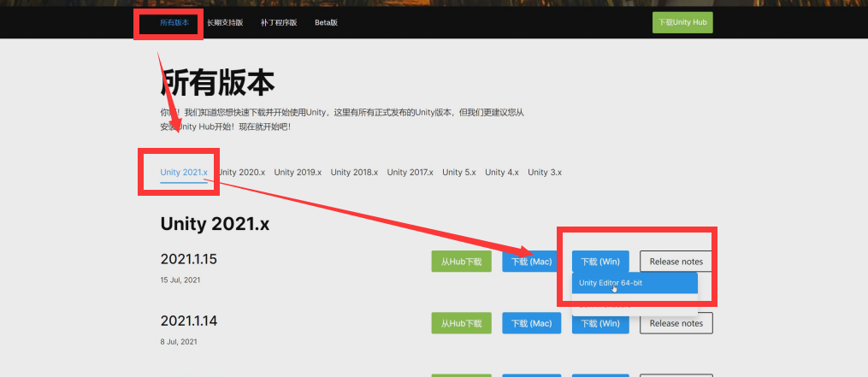Open Release notes for 2021.1.14
Image resolution: width=868 pixels, height=377 pixels.
[676, 323]
